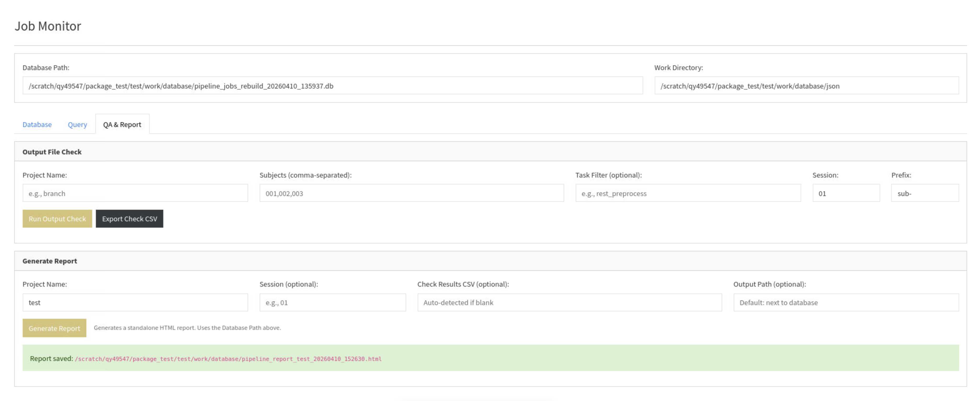Image resolution: width=980 pixels, height=401 pixels.
Task: Click the Generate Report panel header
Action: [490, 261]
